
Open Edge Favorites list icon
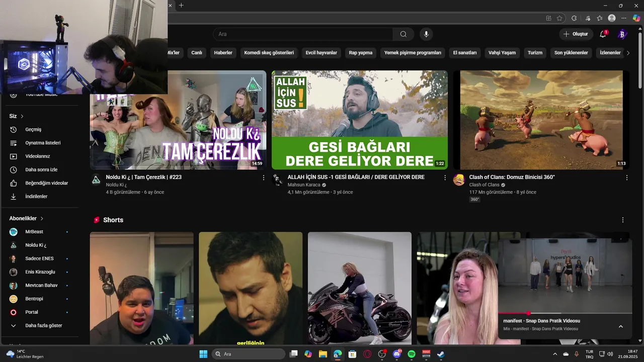point(600,18)
